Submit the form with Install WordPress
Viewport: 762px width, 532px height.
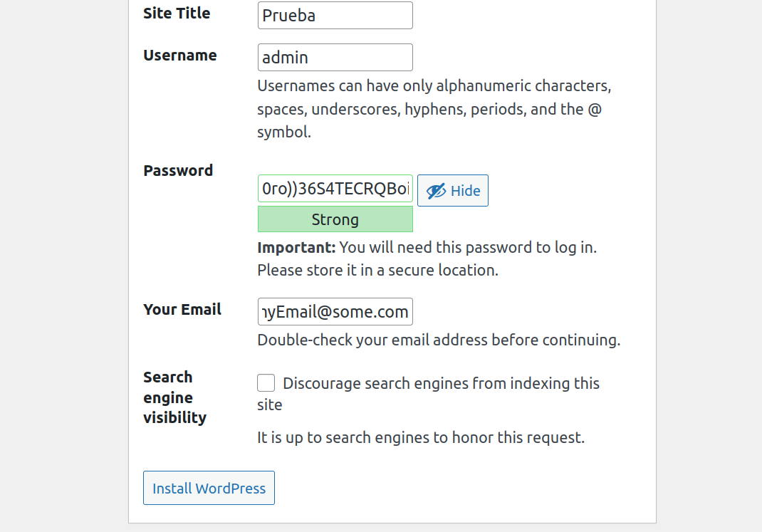(x=209, y=488)
